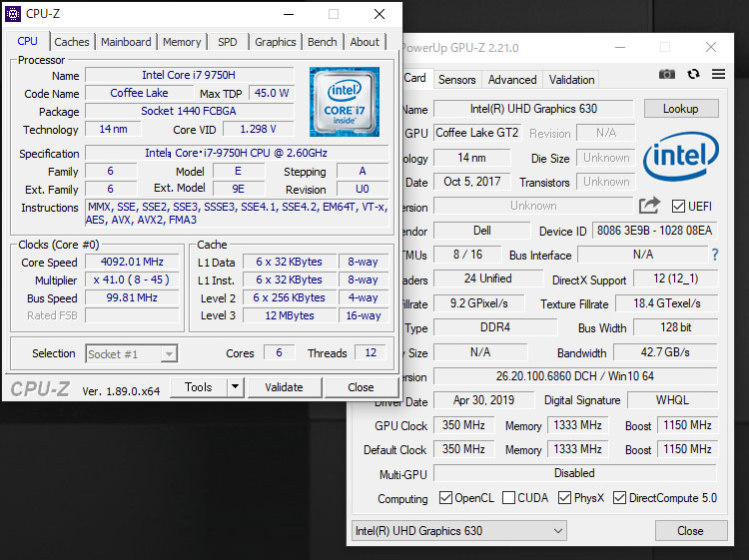Click the Intel Core i7 processor logo

(x=345, y=102)
